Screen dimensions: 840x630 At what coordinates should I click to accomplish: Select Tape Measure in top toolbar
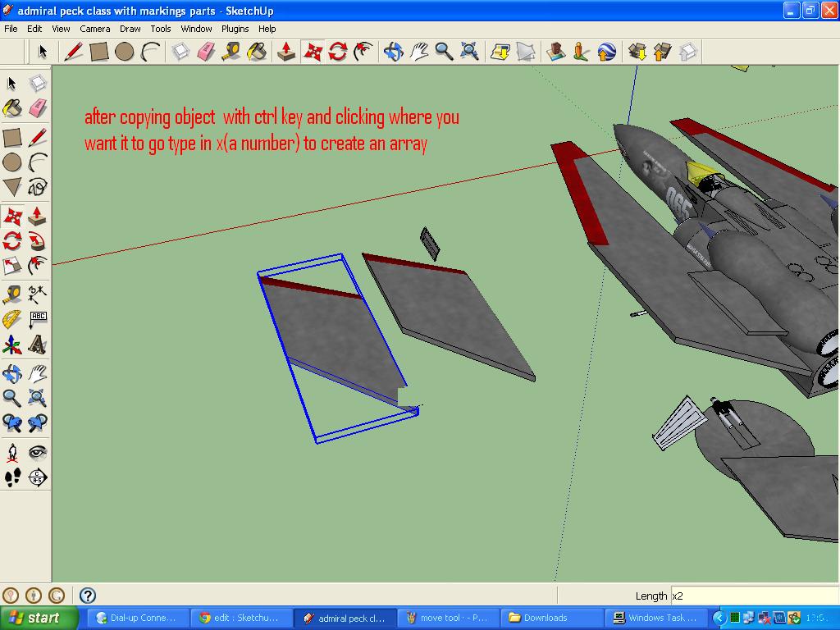(x=231, y=52)
